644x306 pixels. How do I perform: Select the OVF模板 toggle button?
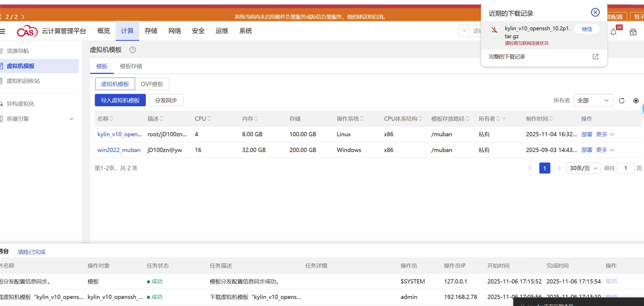tap(152, 84)
